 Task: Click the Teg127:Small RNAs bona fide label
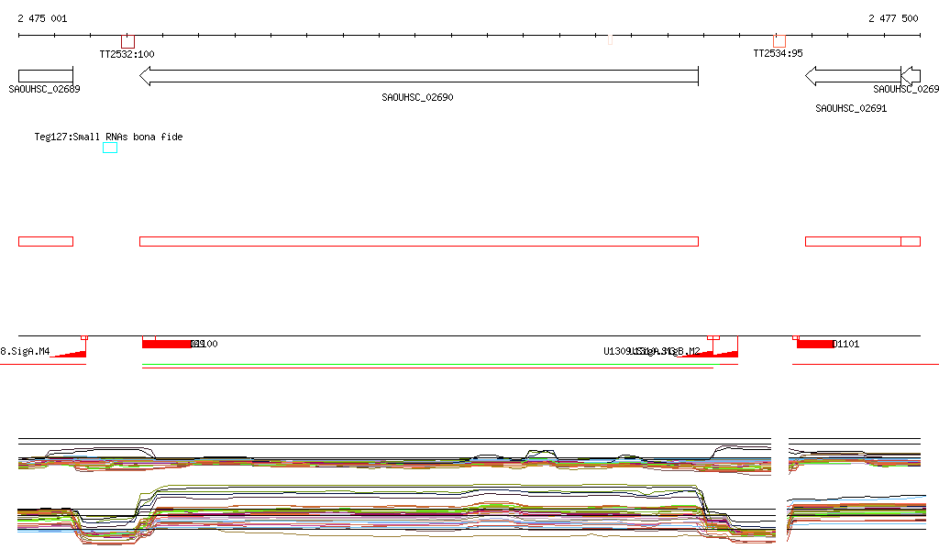coord(108,137)
